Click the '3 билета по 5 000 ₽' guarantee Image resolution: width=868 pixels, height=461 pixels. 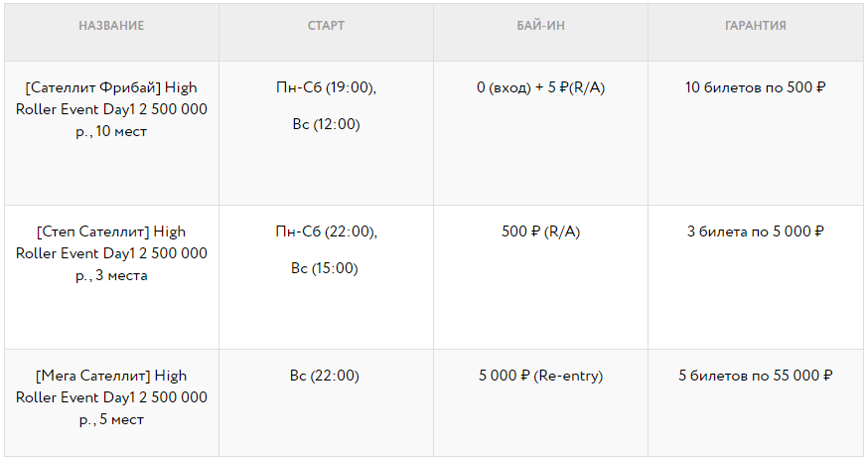[x=756, y=231]
